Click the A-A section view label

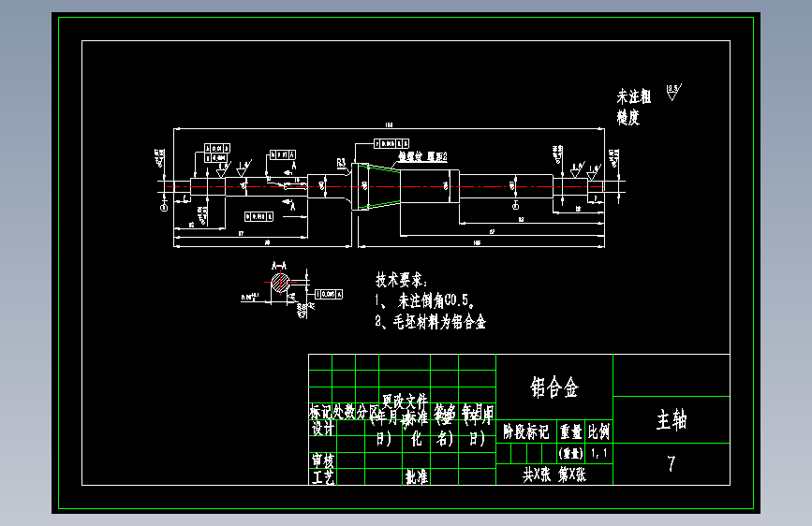tap(279, 266)
